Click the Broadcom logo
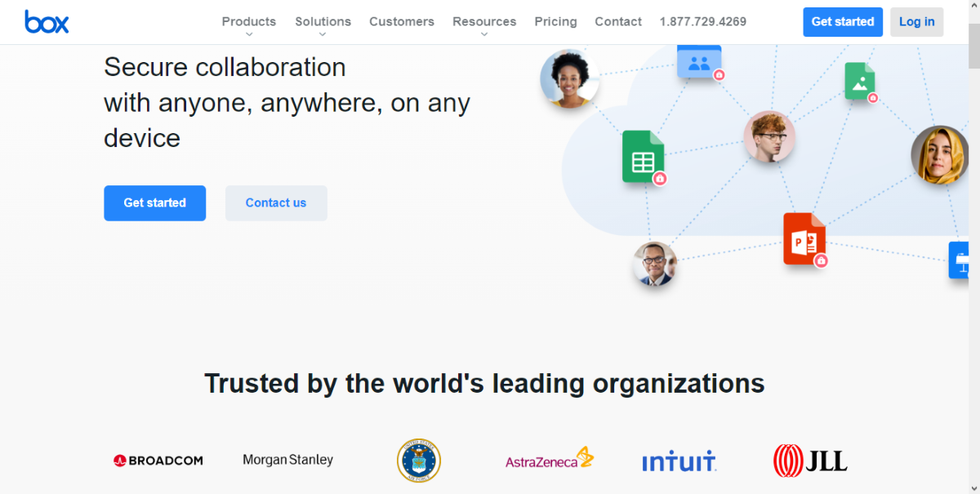This screenshot has height=494, width=980. tap(158, 461)
